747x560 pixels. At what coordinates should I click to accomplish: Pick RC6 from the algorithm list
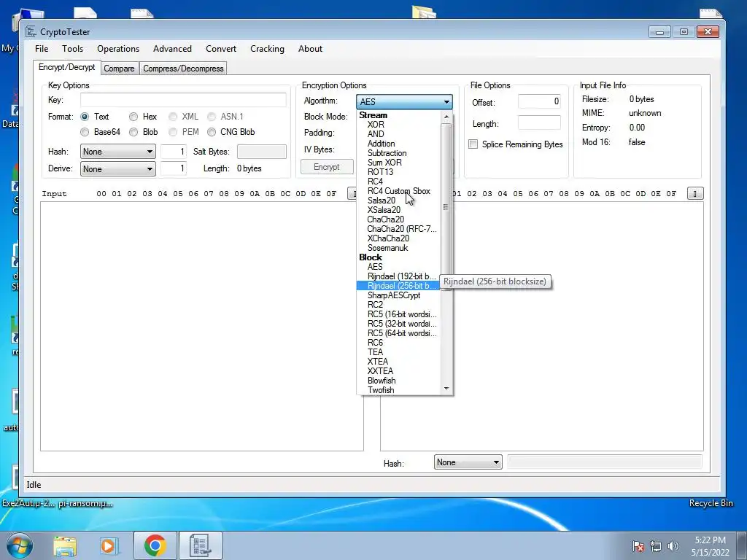point(375,343)
